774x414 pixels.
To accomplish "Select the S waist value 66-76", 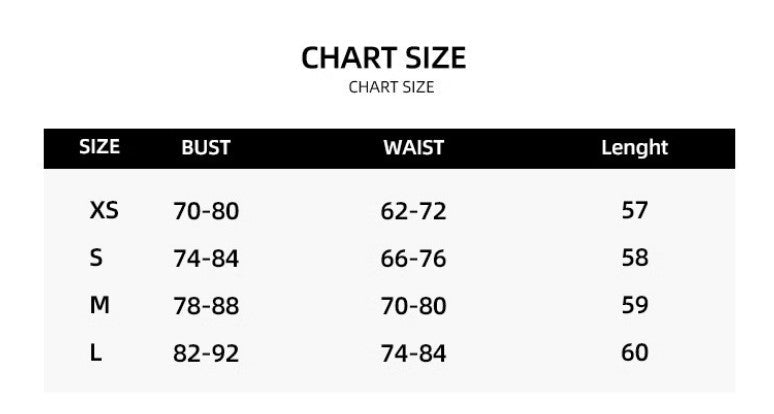I will (413, 259).
